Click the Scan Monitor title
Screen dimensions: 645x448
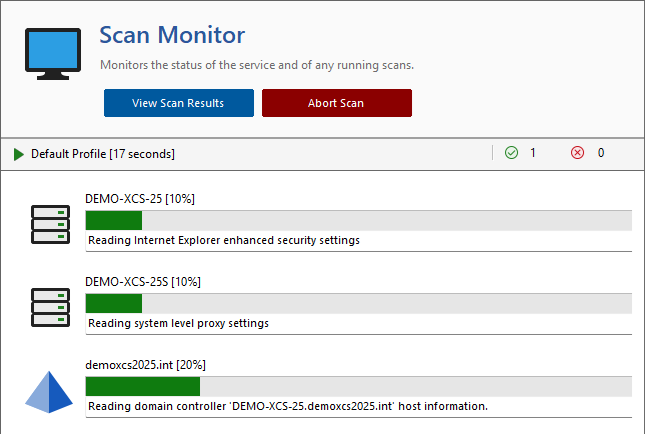pyautogui.click(x=172, y=35)
